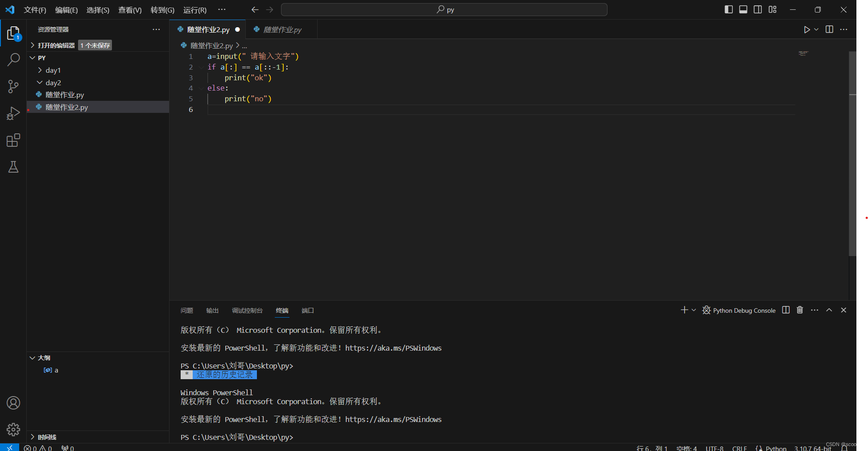This screenshot has width=868, height=451.
Task: Open the terminal profile dropdown chevron
Action: [693, 310]
